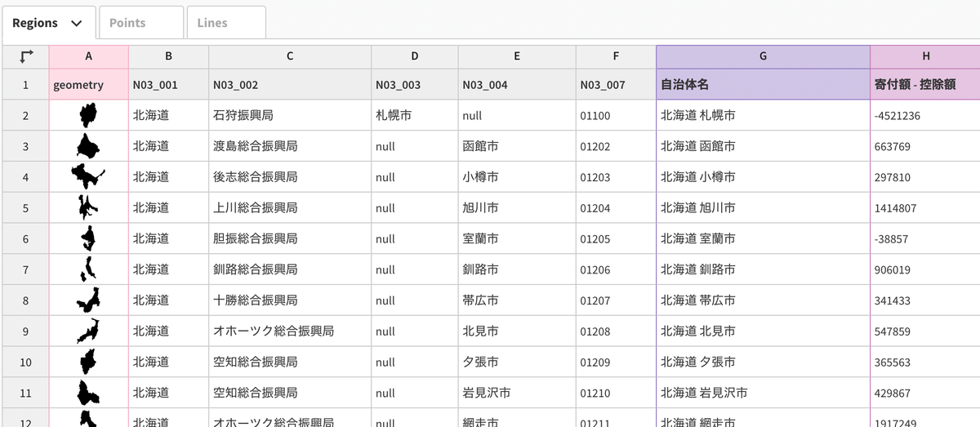This screenshot has width=980, height=427.
Task: Click the 北海道 夕張市 cell
Action: pyautogui.click(x=763, y=362)
